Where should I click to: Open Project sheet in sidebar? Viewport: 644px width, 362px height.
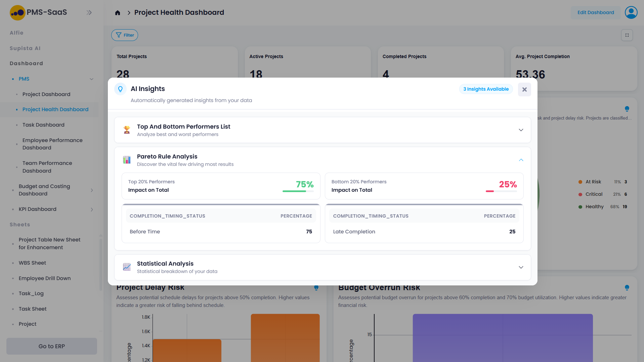click(28, 324)
